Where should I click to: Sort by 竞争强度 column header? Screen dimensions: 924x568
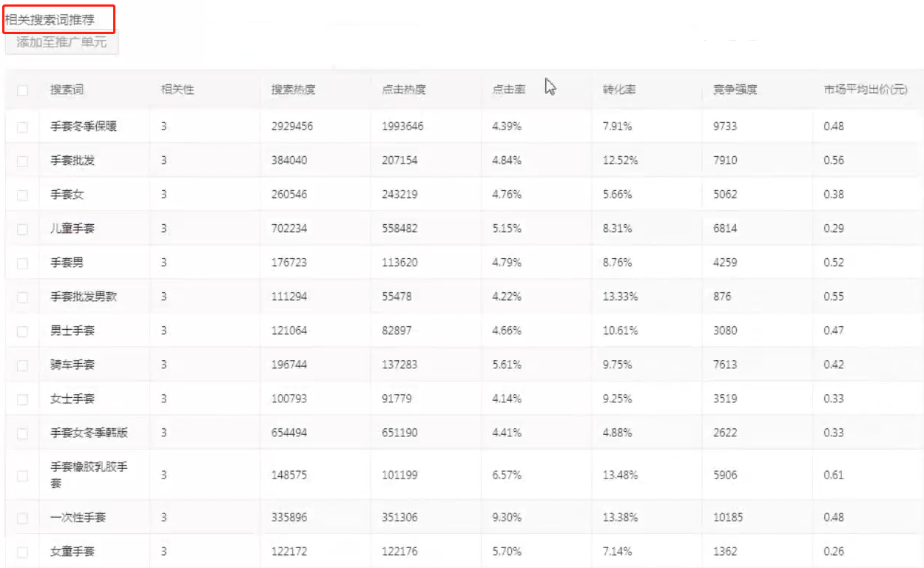click(x=735, y=90)
